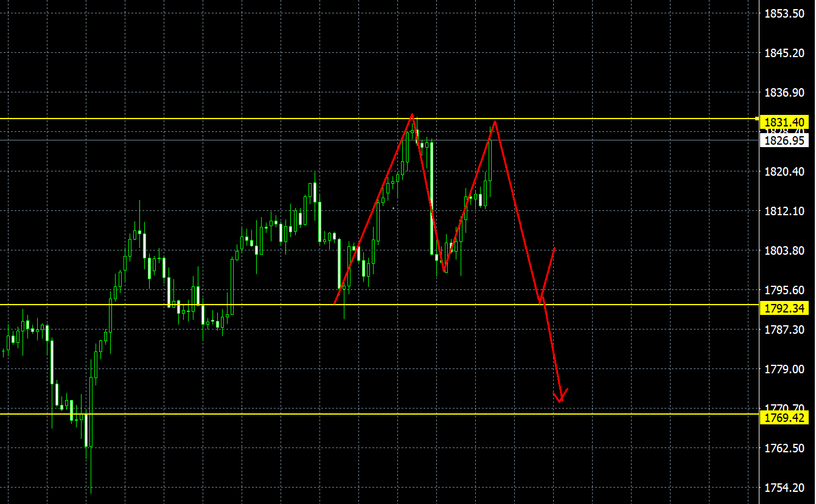This screenshot has width=816, height=504.
Task: Click the 1787.30 price scale value
Action: coord(784,330)
